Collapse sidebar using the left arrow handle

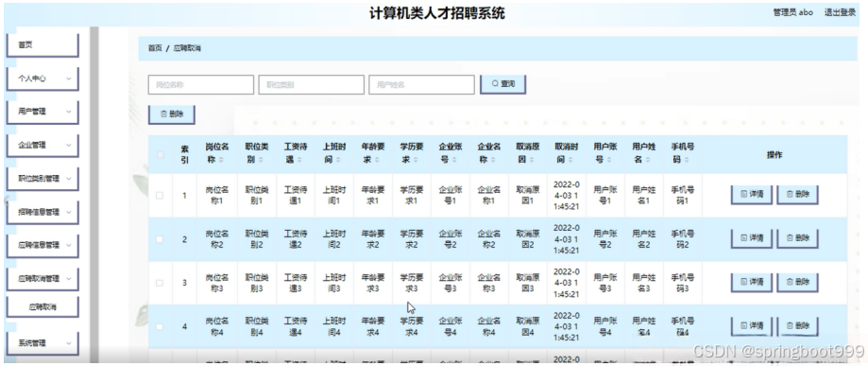[6, 200]
